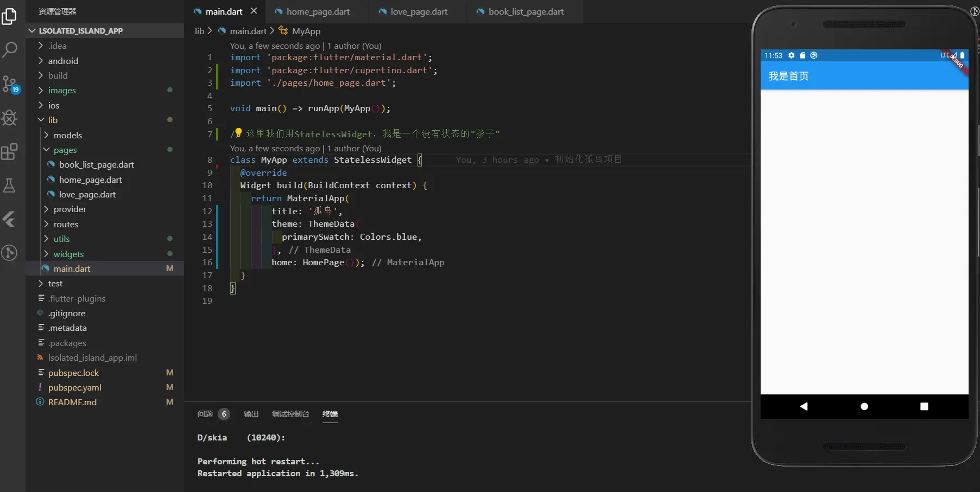Place cursor on line 14 primarySwatch code

[351, 237]
